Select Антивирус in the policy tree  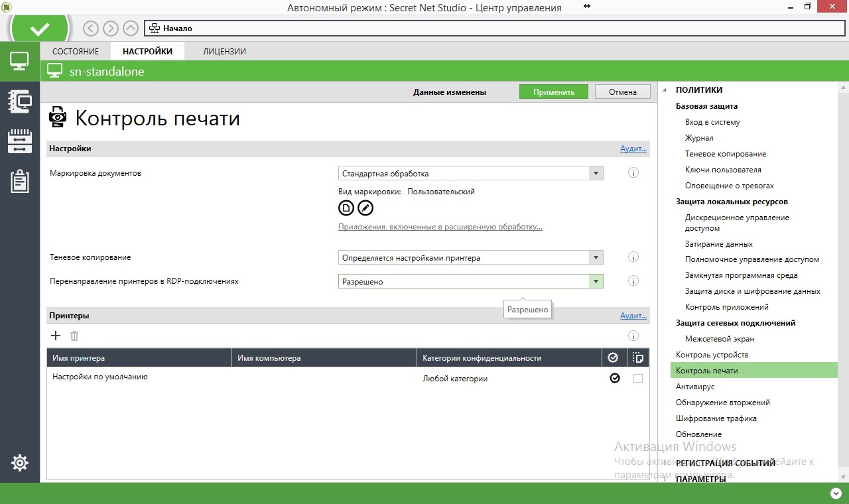(695, 387)
